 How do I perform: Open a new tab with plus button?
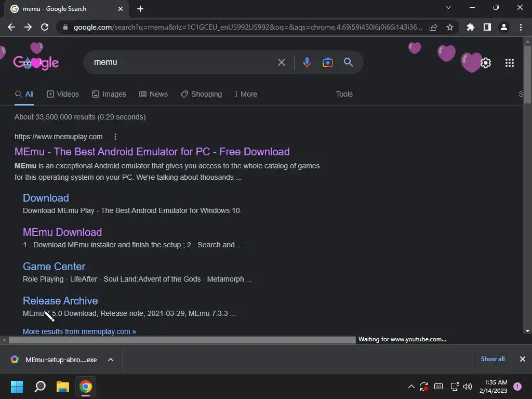(x=140, y=9)
